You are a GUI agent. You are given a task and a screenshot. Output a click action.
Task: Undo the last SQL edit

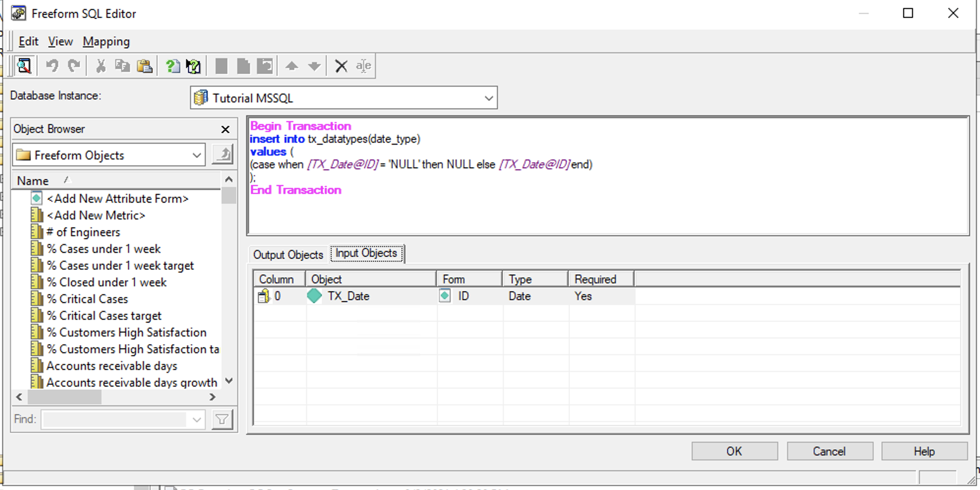tap(53, 65)
